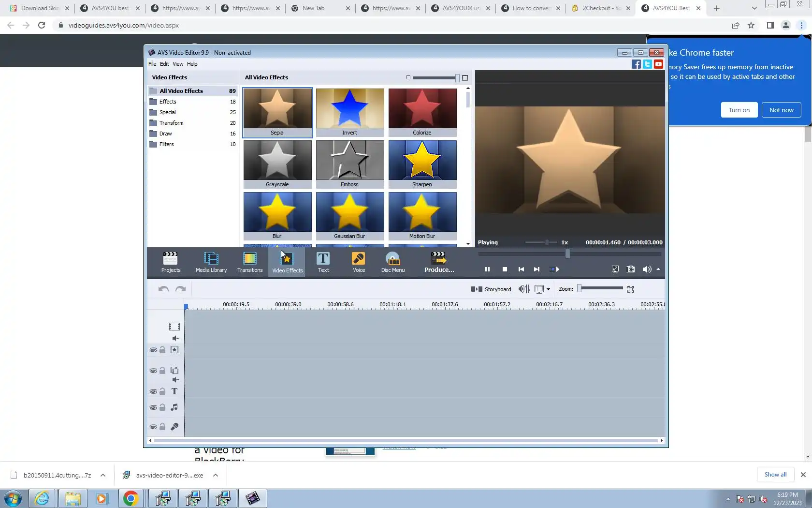Viewport: 812px width, 508px height.
Task: Go to the next frame
Action: click(536, 269)
